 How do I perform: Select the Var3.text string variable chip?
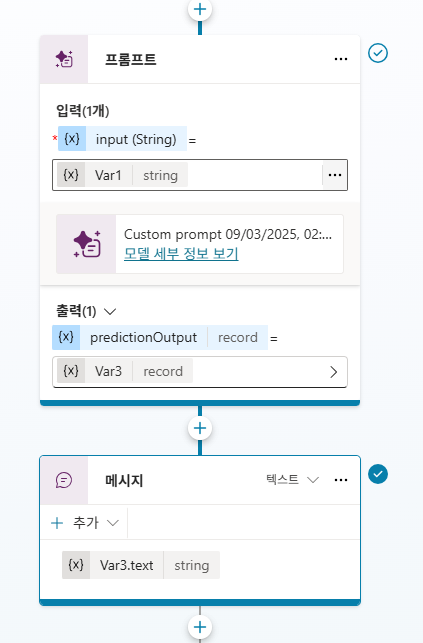click(141, 565)
